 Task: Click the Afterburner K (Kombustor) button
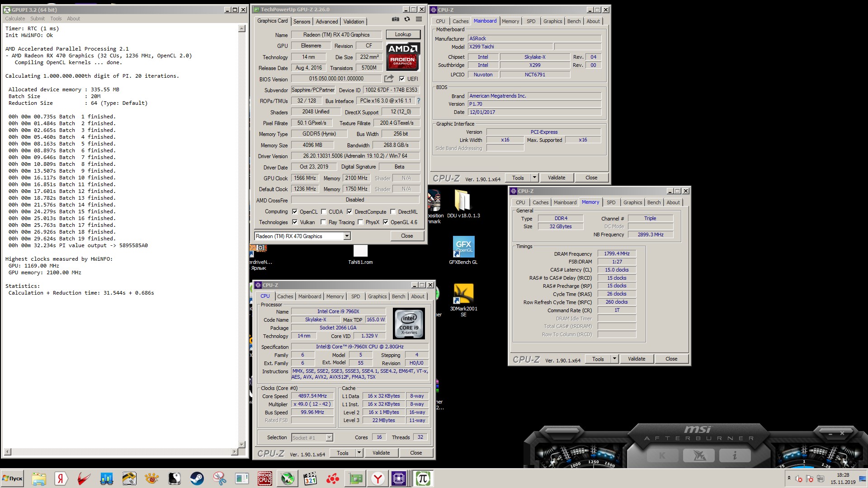pyautogui.click(x=662, y=455)
